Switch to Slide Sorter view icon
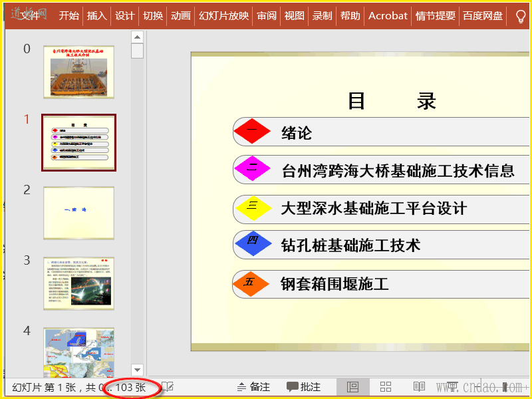The width and height of the screenshot is (532, 399). click(x=386, y=387)
